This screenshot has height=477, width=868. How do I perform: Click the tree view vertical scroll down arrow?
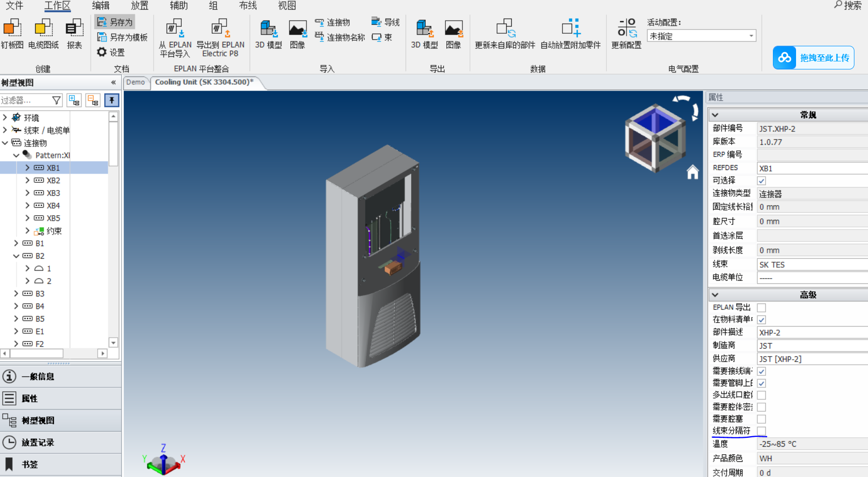pyautogui.click(x=113, y=343)
